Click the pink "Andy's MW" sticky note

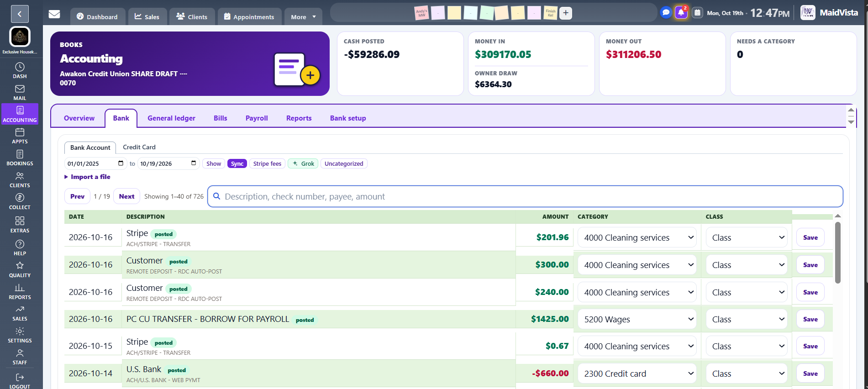[x=421, y=13]
